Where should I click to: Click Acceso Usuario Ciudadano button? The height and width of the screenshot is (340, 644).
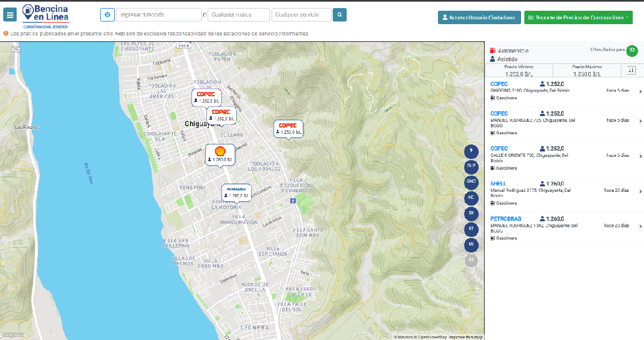pos(479,17)
